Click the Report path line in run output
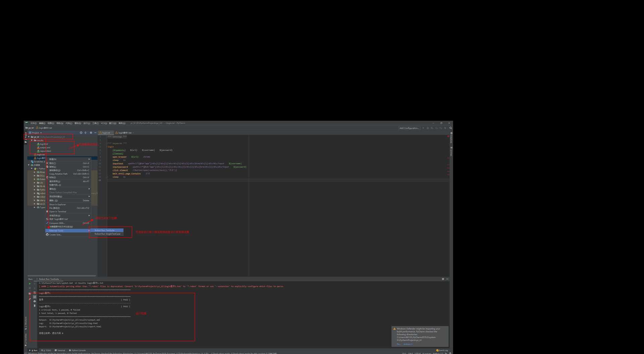This screenshot has height=354, width=644. pos(70,327)
